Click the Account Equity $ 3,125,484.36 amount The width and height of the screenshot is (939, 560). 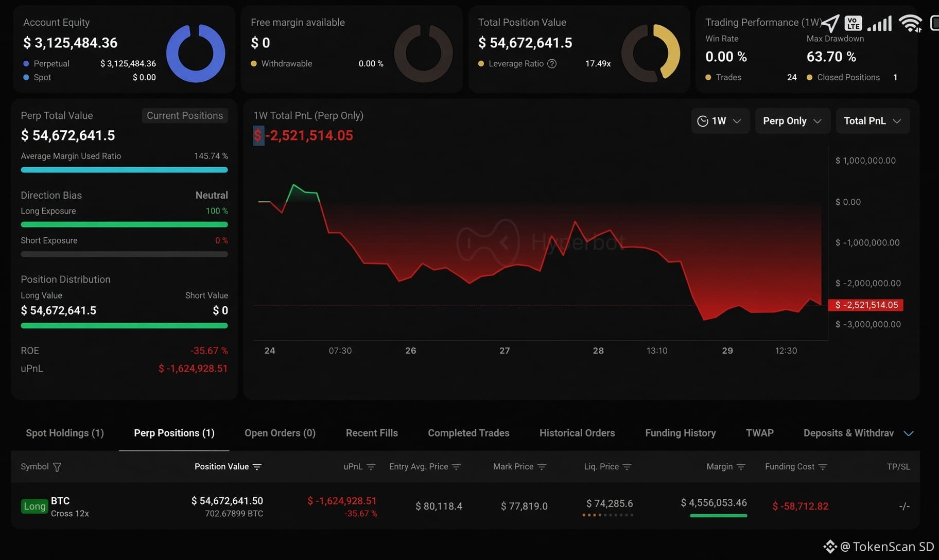71,43
